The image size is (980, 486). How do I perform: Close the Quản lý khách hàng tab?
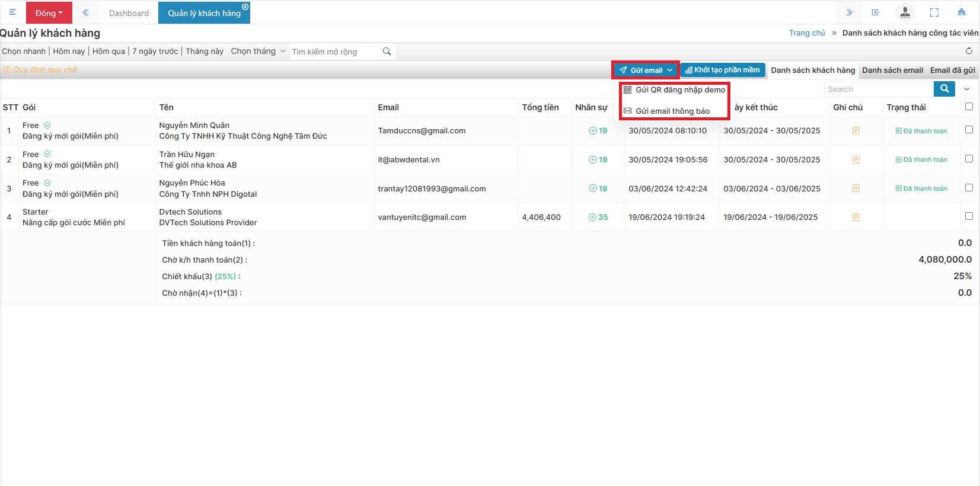(245, 7)
